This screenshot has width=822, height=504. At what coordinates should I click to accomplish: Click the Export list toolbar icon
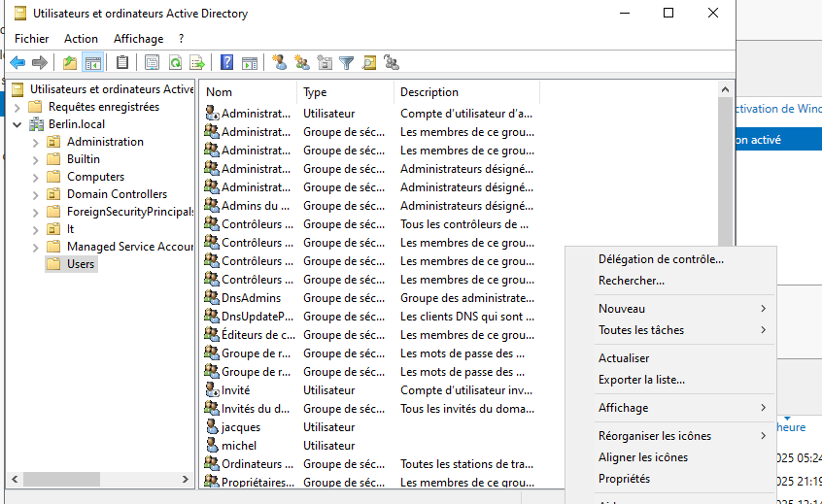[197, 63]
